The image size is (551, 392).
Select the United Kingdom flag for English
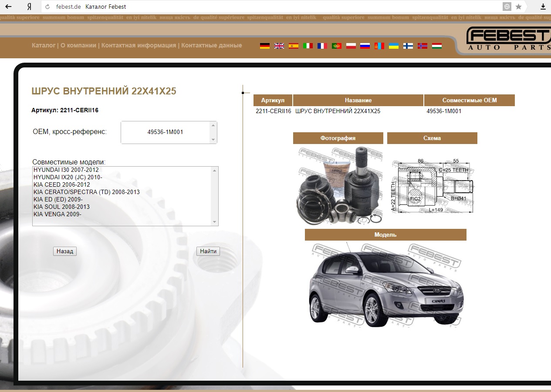click(x=279, y=46)
